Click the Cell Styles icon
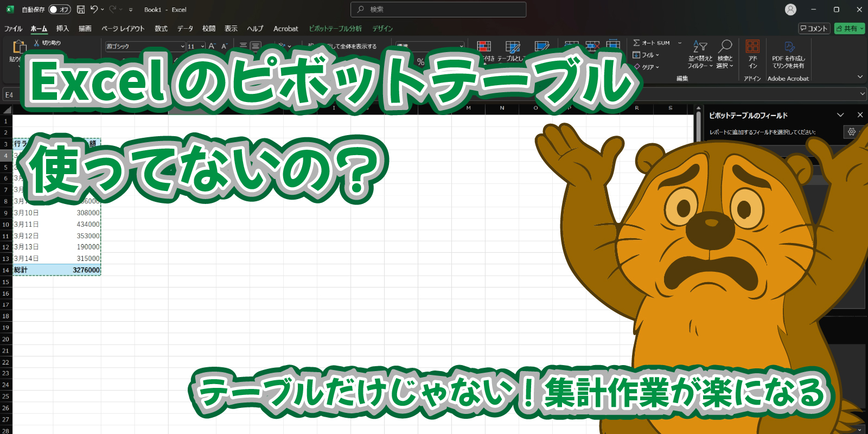This screenshot has width=868, height=434. point(541,46)
